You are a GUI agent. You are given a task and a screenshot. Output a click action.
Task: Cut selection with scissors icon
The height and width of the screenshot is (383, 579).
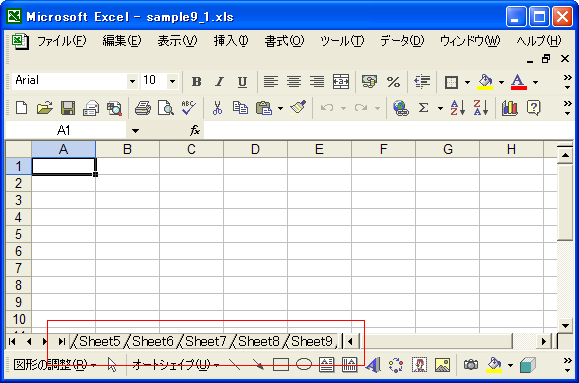tap(217, 108)
